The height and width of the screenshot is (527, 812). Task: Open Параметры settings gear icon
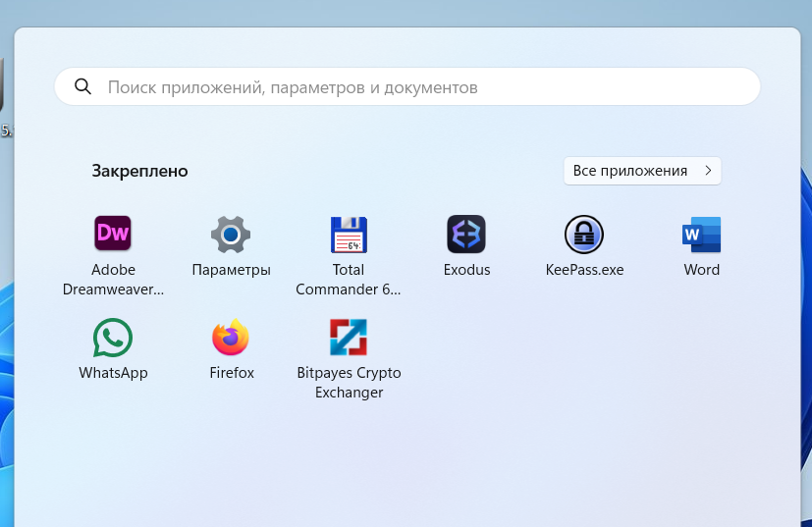click(x=231, y=235)
